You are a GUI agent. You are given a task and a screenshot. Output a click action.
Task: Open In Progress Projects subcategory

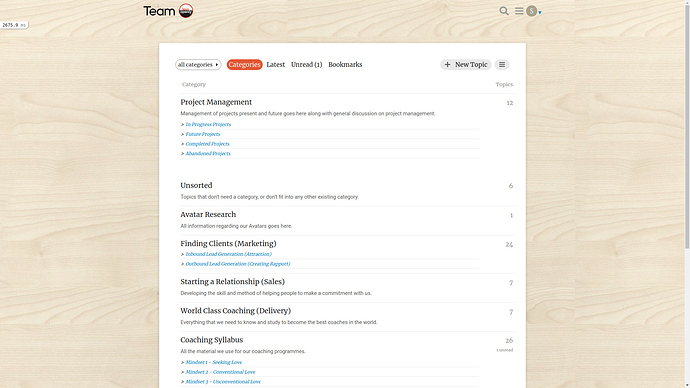point(208,124)
